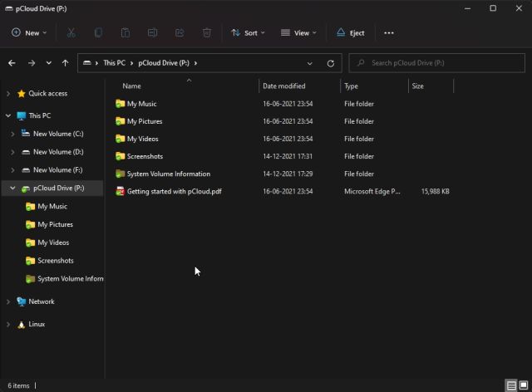Select the My Pictures folder icon in file list
This screenshot has height=392, width=532.
[120, 121]
